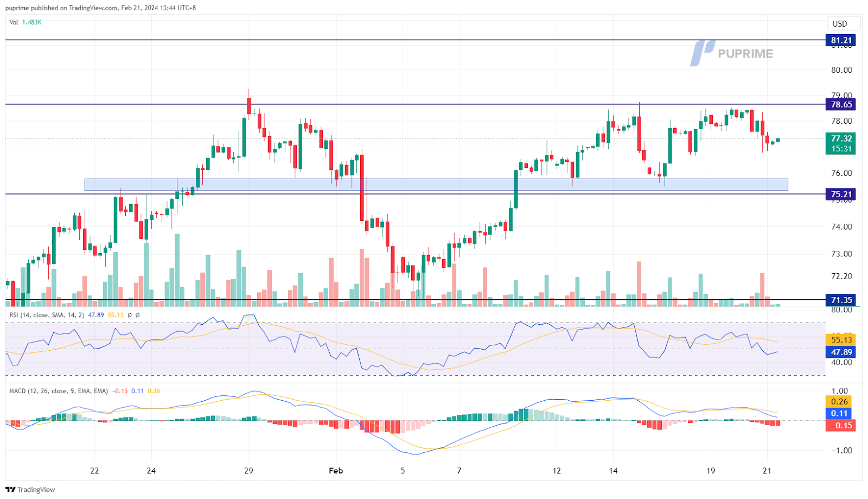The image size is (868, 499).
Task: Select the blue shaded support zone rectangle
Action: (x=436, y=185)
